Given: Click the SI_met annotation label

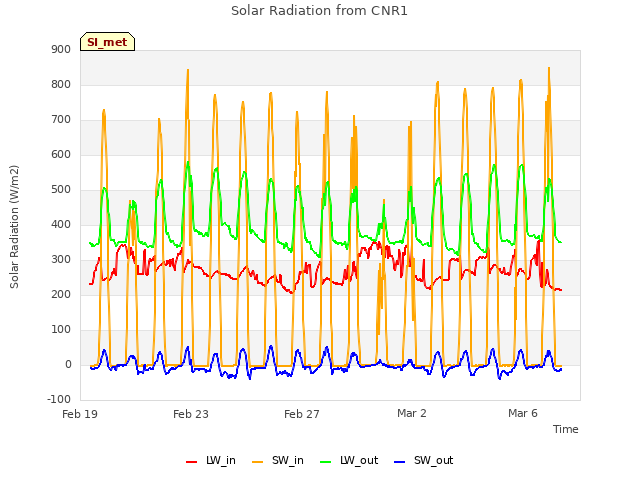Looking at the screenshot, I should click(x=107, y=42).
